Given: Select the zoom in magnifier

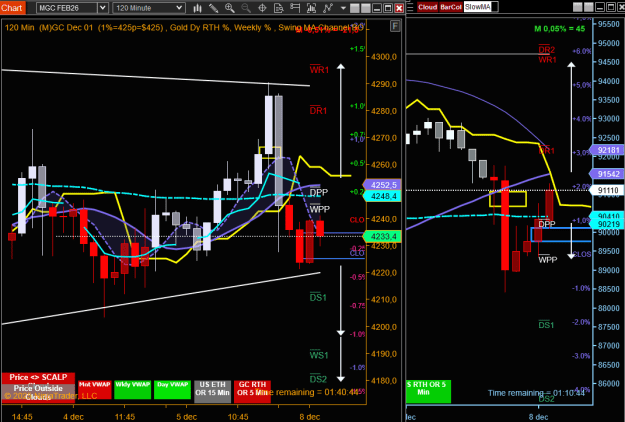Looking at the screenshot, I should pyautogui.click(x=230, y=8).
